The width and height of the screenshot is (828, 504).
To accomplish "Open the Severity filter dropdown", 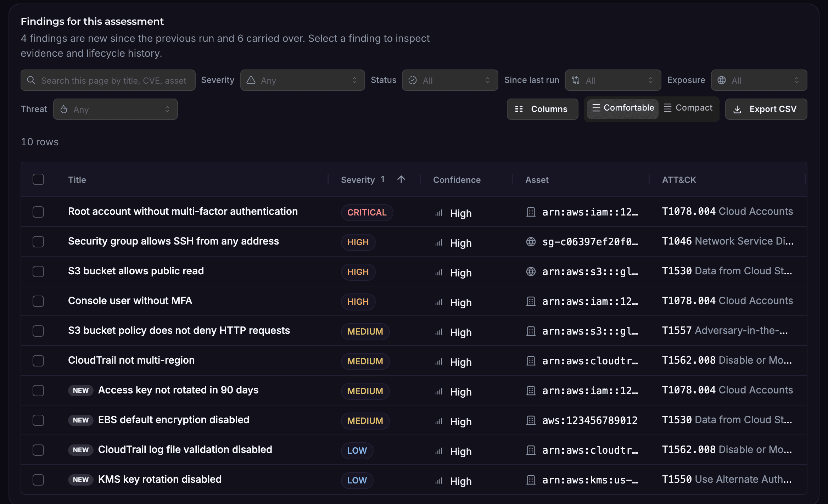I will pyautogui.click(x=302, y=80).
